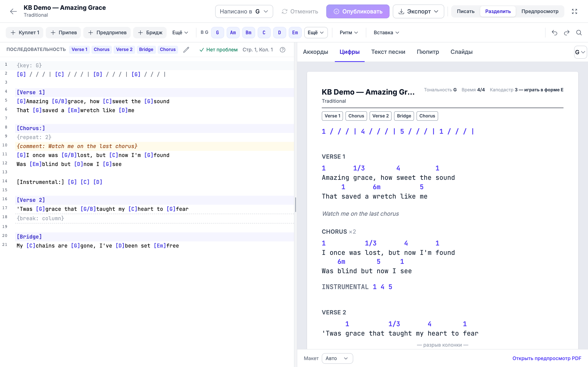This screenshot has width=588, height=367.
Task: Edit sequence with the pencil icon
Action: click(186, 50)
